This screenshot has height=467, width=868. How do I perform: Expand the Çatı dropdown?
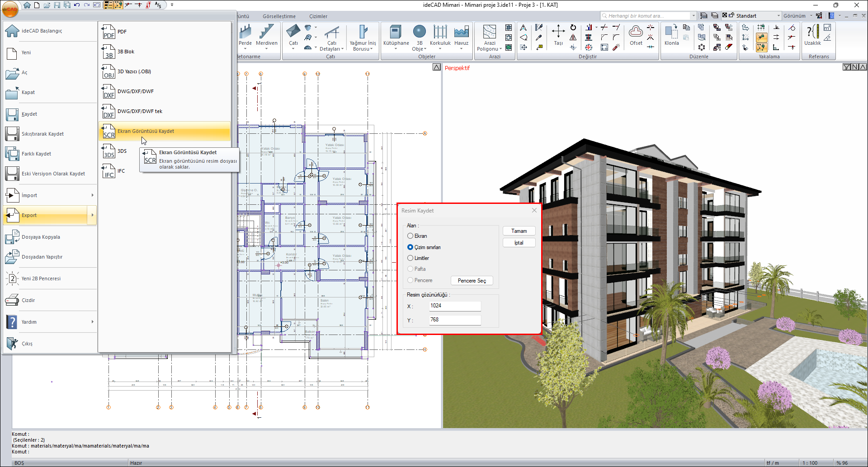(x=293, y=49)
